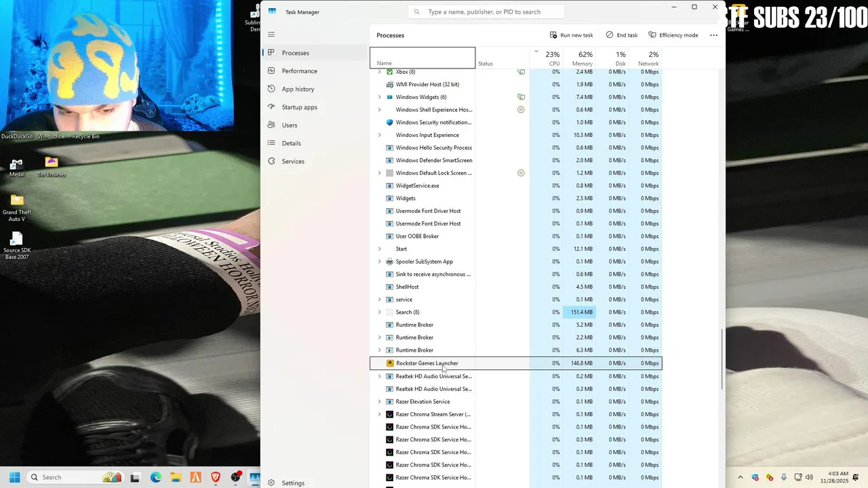
Task: Select the WMI Provider Host (32 bit) row
Action: point(515,85)
